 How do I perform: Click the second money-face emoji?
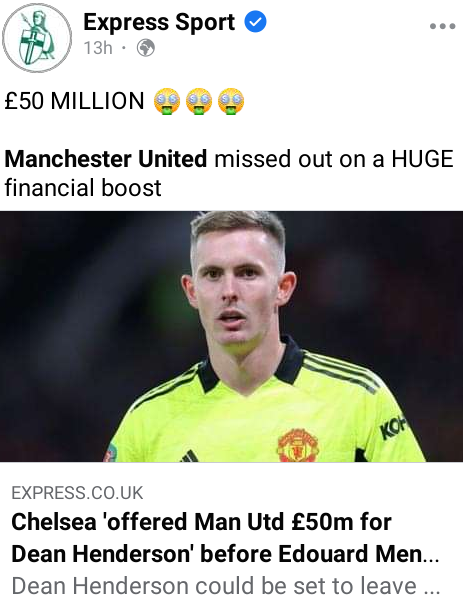point(199,102)
